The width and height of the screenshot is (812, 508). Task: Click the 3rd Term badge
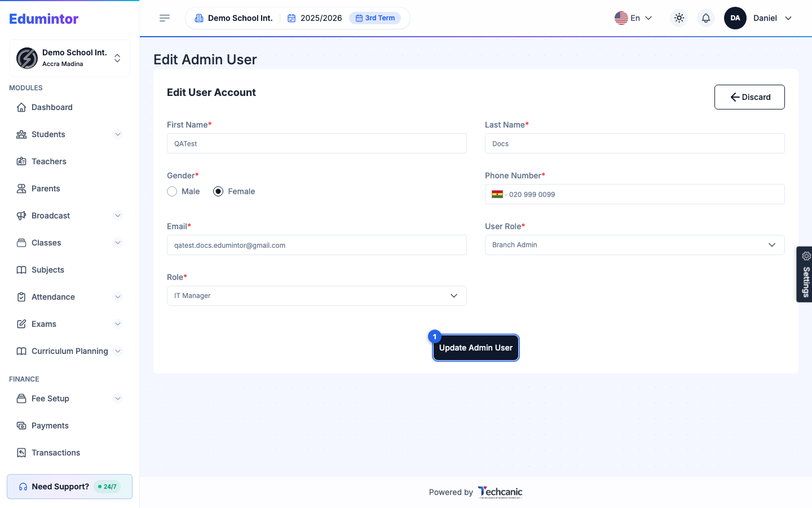pyautogui.click(x=375, y=18)
